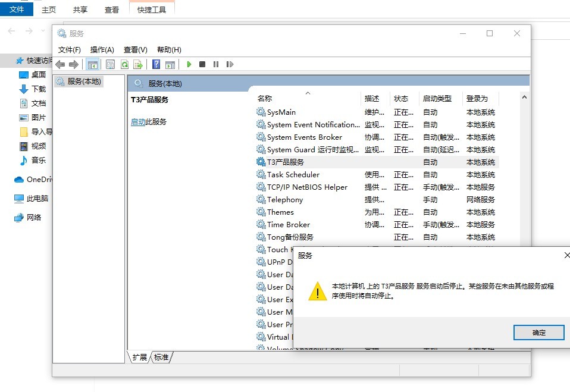This screenshot has height=392, width=570.
Task: Sort by the 启动类型 column header
Action: tap(440, 99)
